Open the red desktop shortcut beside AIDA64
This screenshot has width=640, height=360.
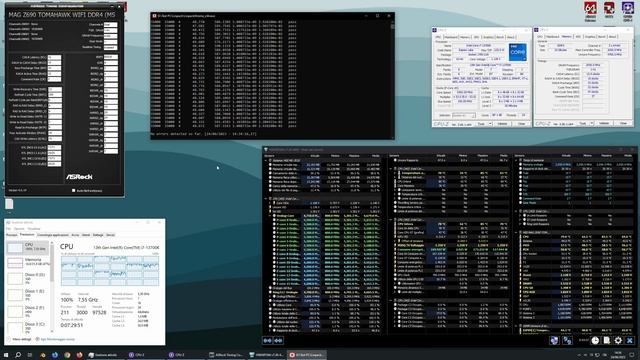click(609, 9)
